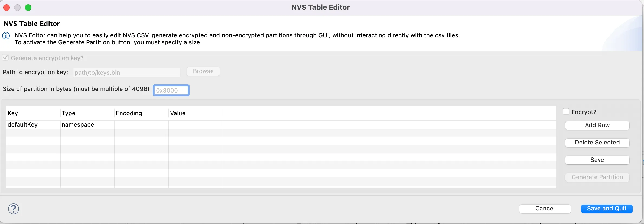Enable the Encrypt? checkbox

(566, 112)
